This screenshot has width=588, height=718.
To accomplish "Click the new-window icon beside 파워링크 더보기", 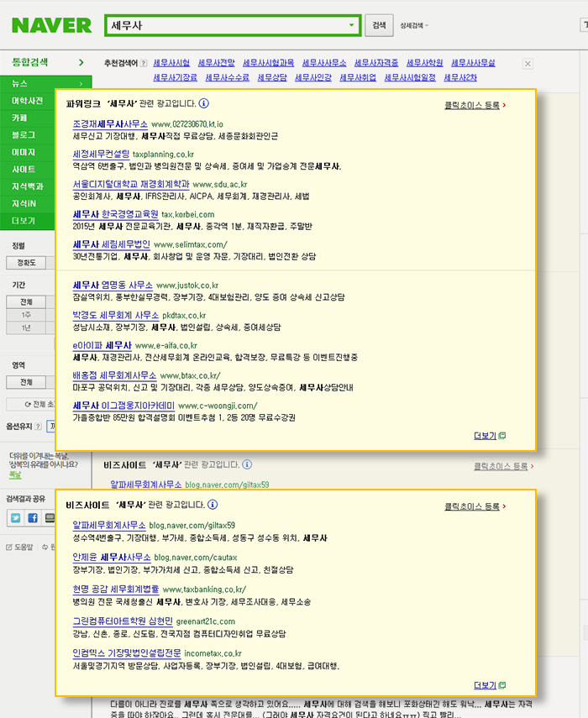I will coord(502,436).
